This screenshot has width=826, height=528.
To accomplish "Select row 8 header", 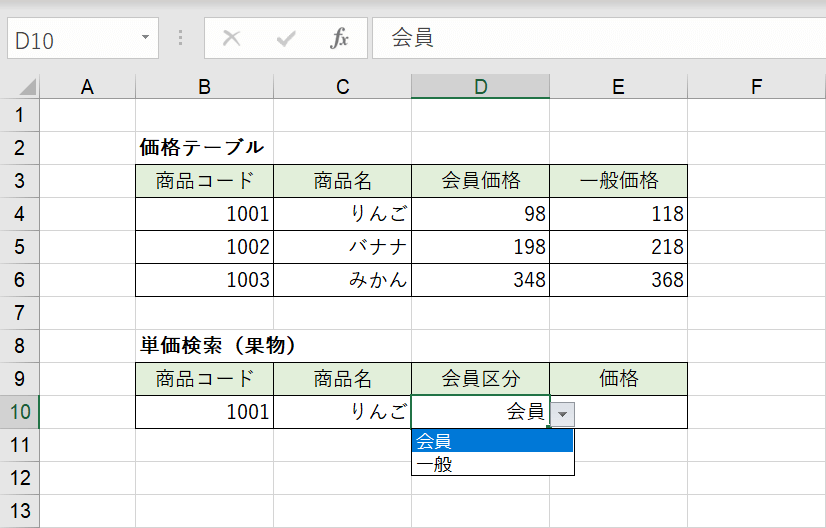I will [x=19, y=346].
